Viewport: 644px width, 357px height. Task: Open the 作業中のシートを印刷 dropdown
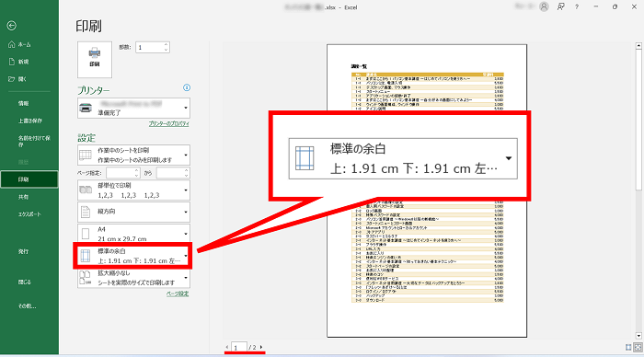tap(134, 155)
